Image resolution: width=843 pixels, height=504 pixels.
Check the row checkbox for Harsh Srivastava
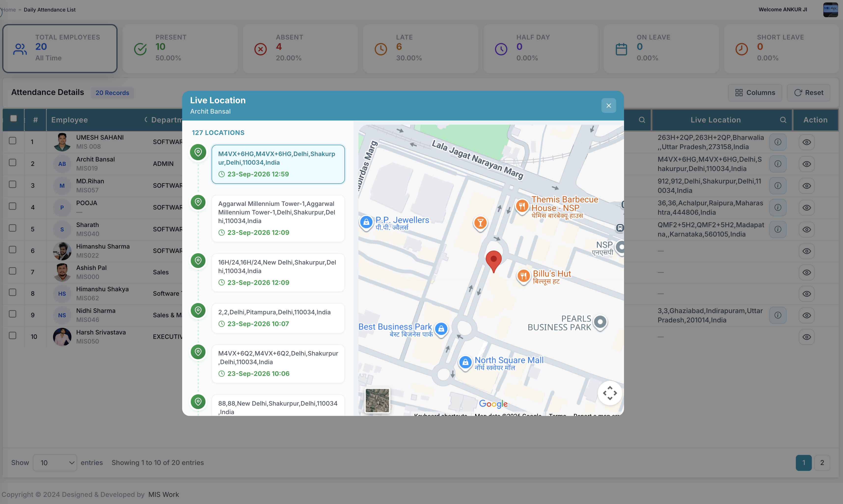pyautogui.click(x=13, y=335)
